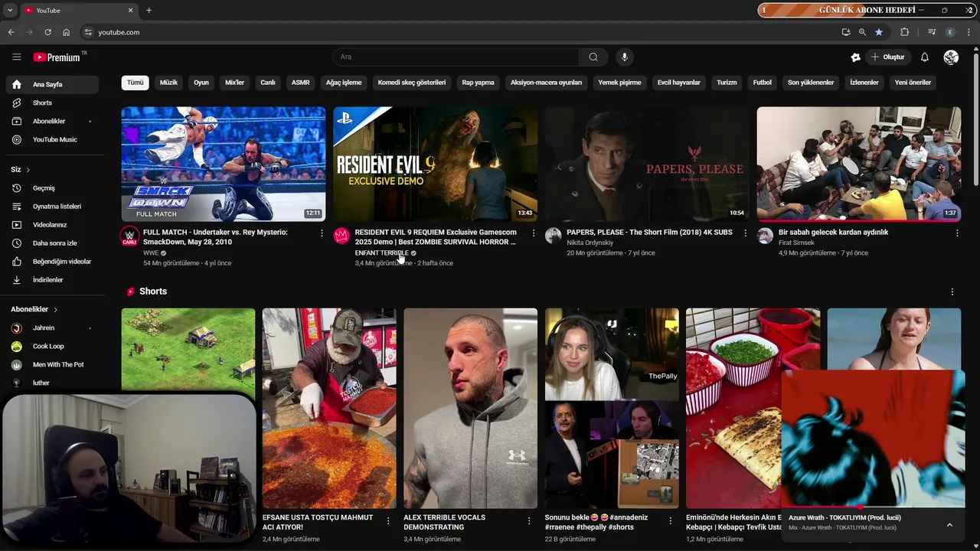Go to Ana Sayfa home
Viewport: 980px width, 551px height.
tap(52, 84)
